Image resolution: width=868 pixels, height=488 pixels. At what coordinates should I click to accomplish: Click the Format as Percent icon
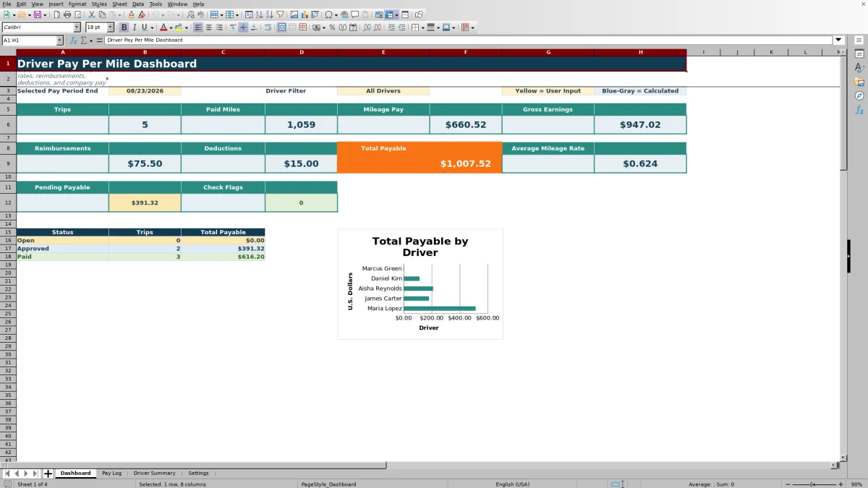[x=332, y=27]
